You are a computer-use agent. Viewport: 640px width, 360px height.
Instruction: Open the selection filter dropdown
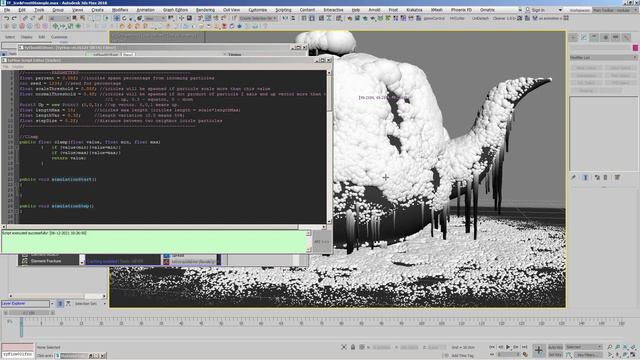pyautogui.click(x=59, y=18)
